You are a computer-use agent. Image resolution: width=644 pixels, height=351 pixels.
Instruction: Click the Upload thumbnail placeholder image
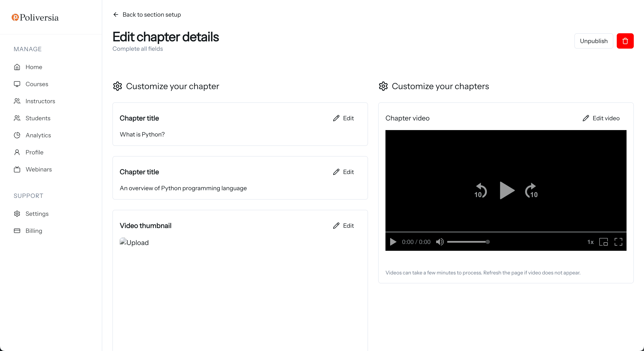134,242
